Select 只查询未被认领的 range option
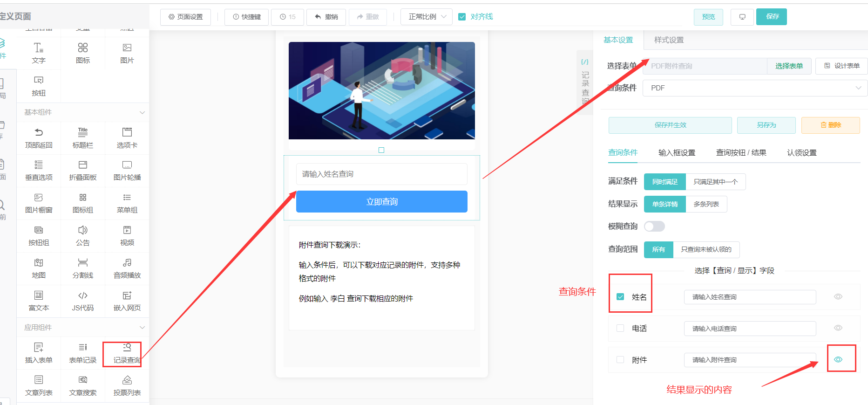The width and height of the screenshot is (868, 405). pyautogui.click(x=706, y=249)
